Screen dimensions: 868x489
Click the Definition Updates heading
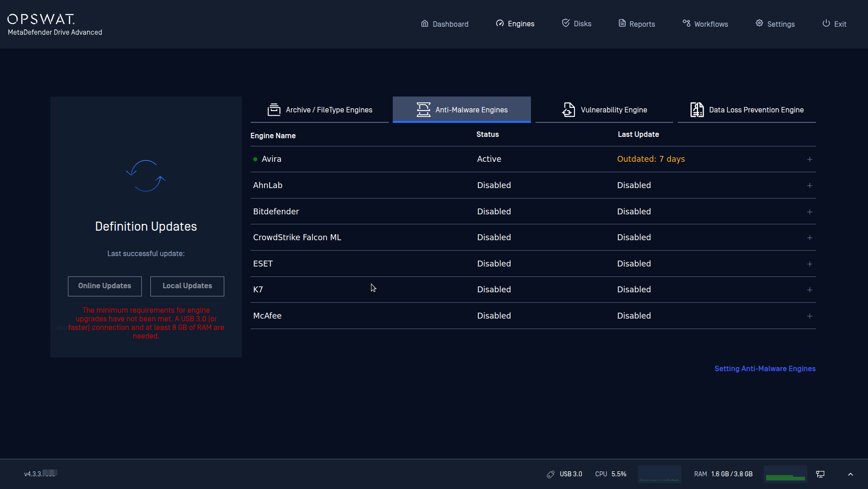click(x=146, y=227)
